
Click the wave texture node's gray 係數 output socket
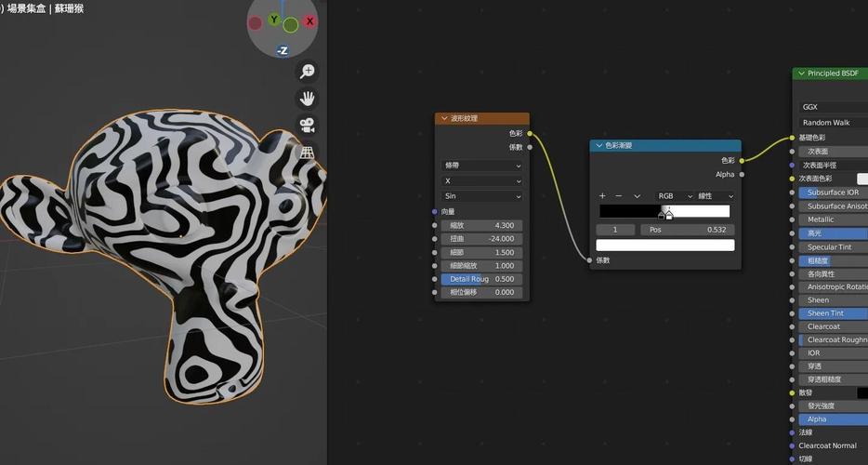(x=530, y=148)
